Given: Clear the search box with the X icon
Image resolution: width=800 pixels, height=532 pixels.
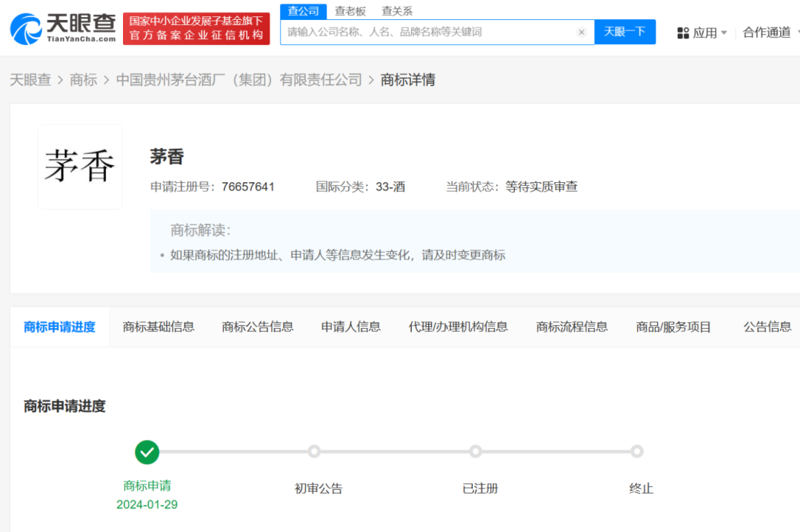Looking at the screenshot, I should click(581, 32).
